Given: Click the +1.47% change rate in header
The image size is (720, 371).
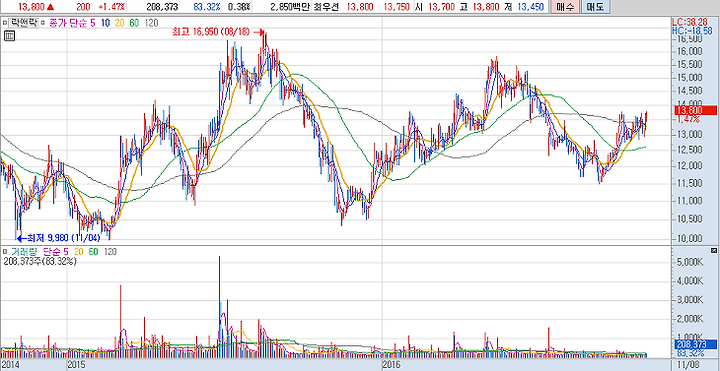Looking at the screenshot, I should click(x=111, y=7).
